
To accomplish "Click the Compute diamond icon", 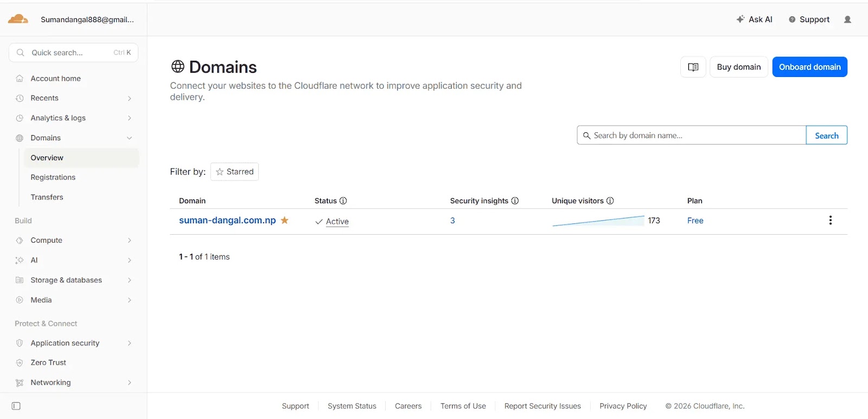I will pyautogui.click(x=20, y=240).
